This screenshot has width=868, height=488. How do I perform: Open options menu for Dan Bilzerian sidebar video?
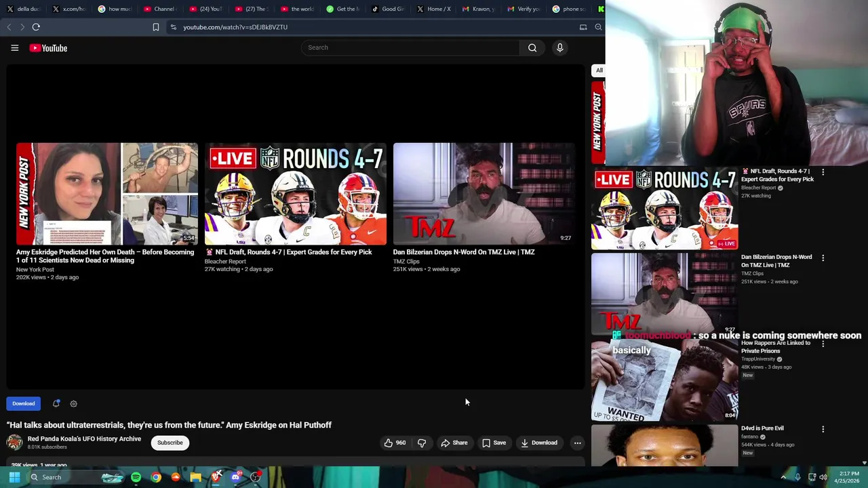coord(823,258)
